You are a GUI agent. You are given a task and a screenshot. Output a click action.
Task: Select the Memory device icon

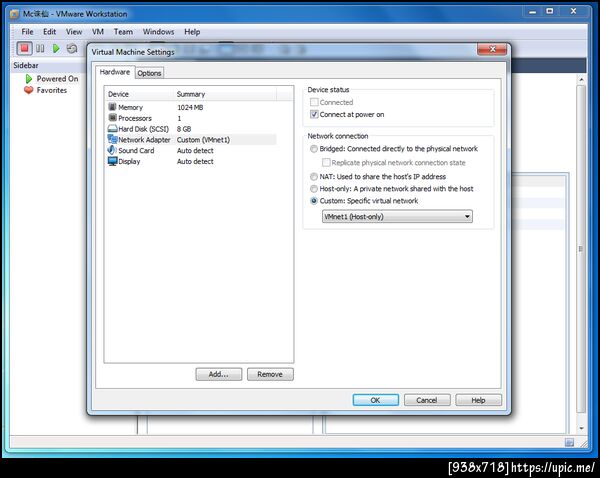pyautogui.click(x=112, y=107)
